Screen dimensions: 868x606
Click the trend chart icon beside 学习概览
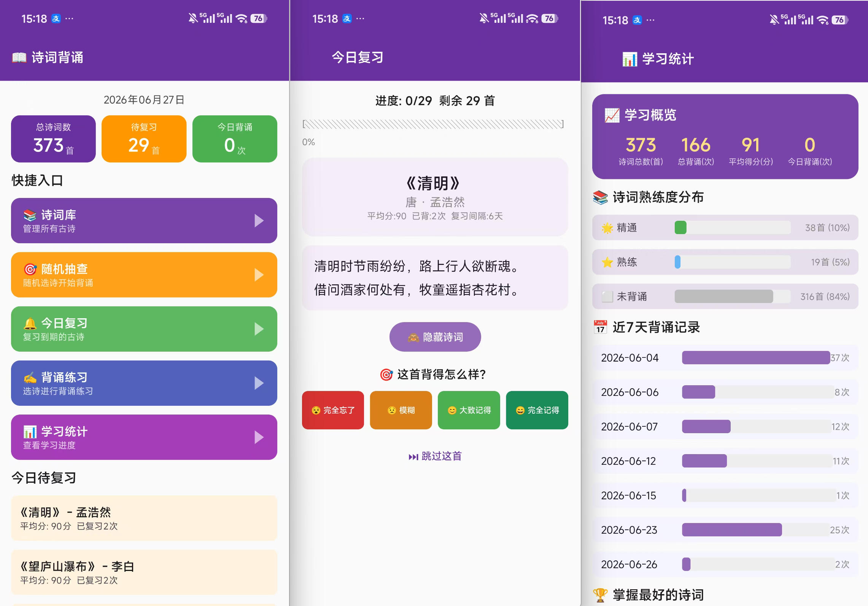pos(612,115)
